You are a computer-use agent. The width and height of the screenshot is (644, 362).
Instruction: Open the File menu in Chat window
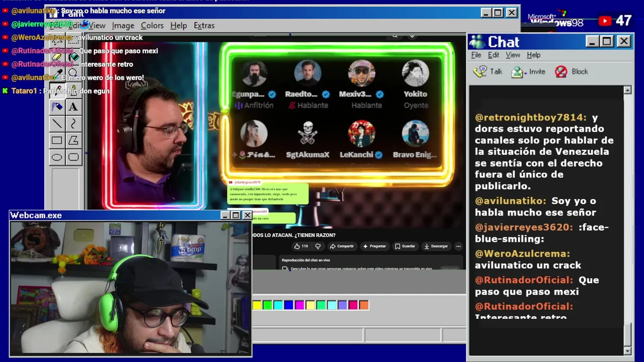click(476, 55)
